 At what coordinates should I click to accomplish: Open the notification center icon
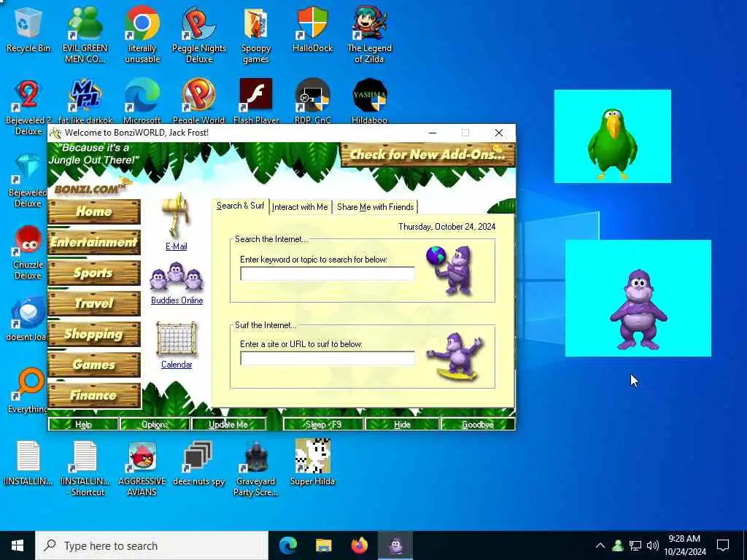tap(723, 545)
